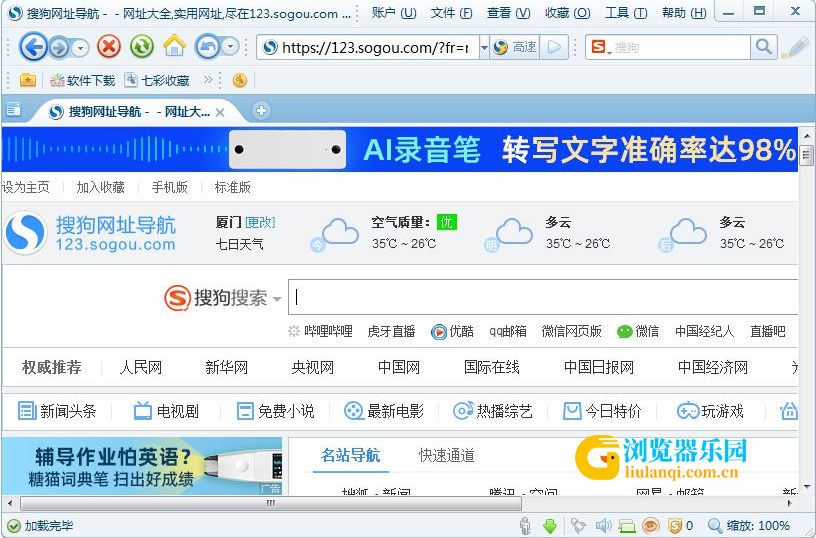Open 央视网 in recommended sites
Image resolution: width=816 pixels, height=538 pixels.
tap(313, 367)
